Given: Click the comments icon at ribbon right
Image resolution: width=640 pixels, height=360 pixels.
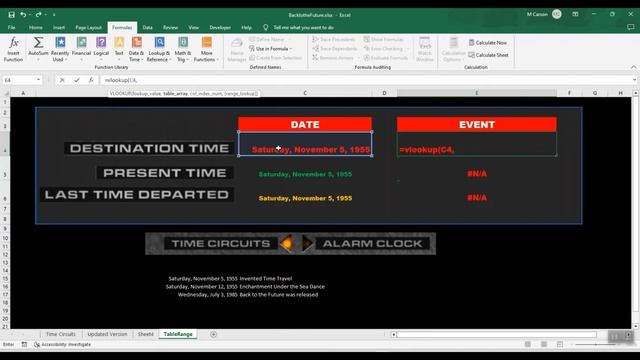Looking at the screenshot, I should point(631,27).
